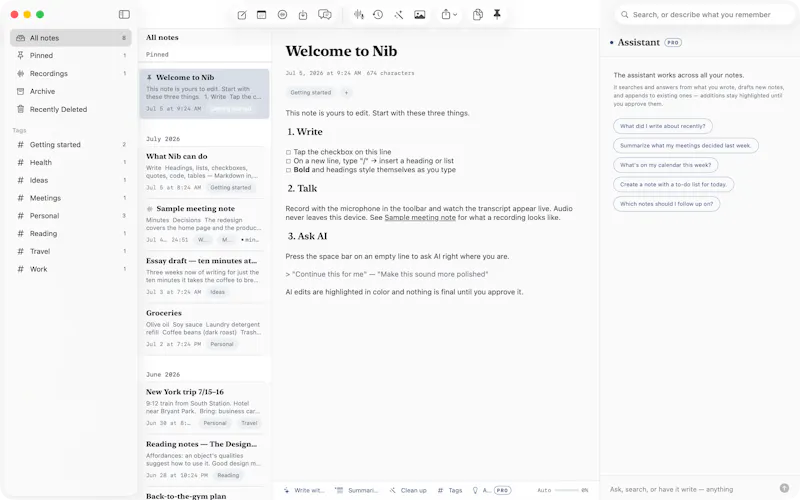Filter by Meetings tag

click(70, 198)
